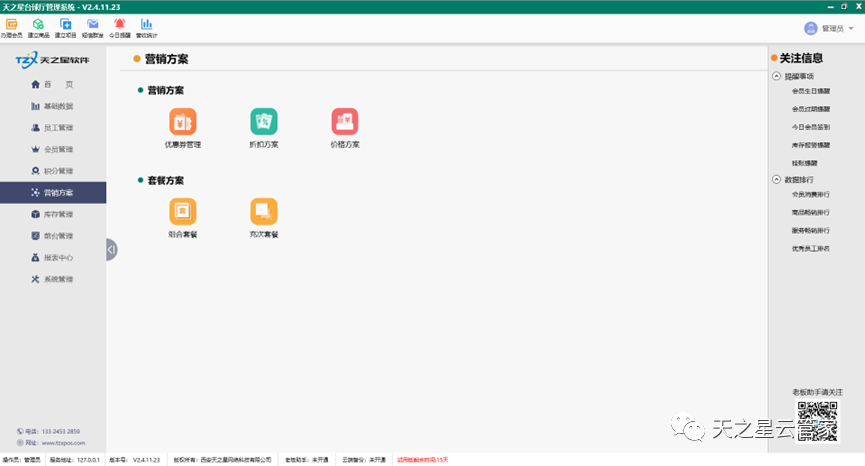Click the 会员生日提醒 link
Image resolution: width=865 pixels, height=466 pixels.
click(x=810, y=91)
